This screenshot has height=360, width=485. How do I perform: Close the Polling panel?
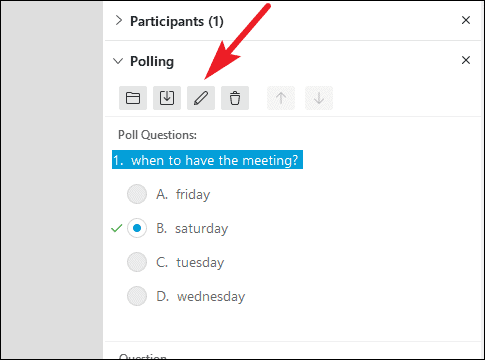(466, 60)
